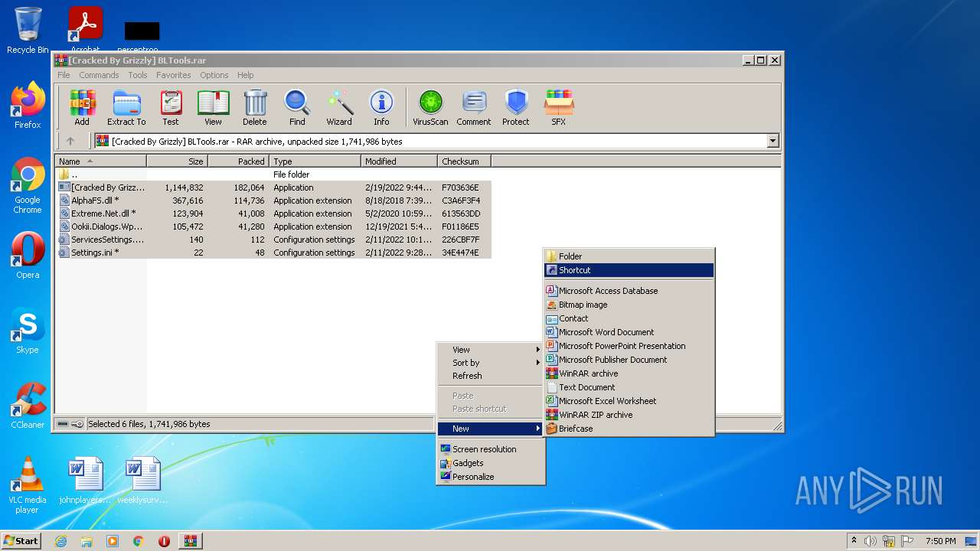Screen dimensions: 980x551
Task: Sort by Name column header
Action: [x=100, y=161]
